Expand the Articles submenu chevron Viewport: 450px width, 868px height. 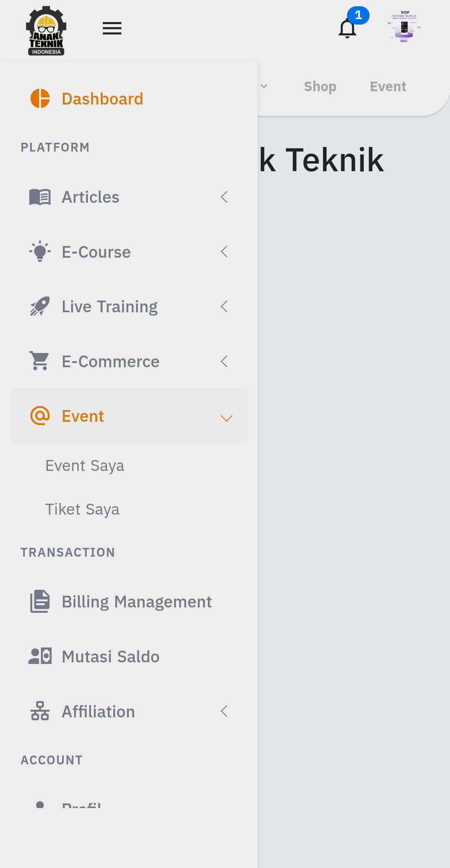224,197
